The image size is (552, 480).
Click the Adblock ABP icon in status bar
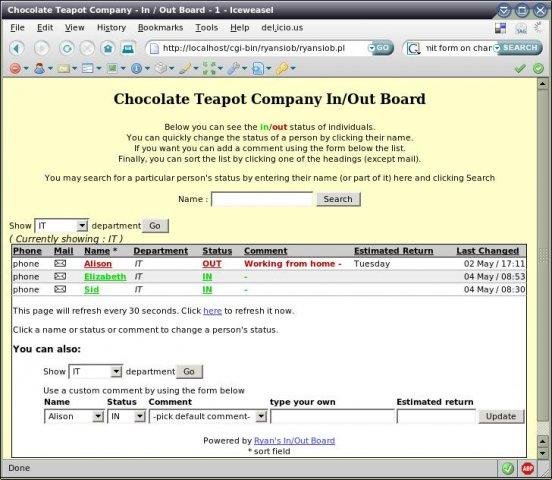click(527, 468)
